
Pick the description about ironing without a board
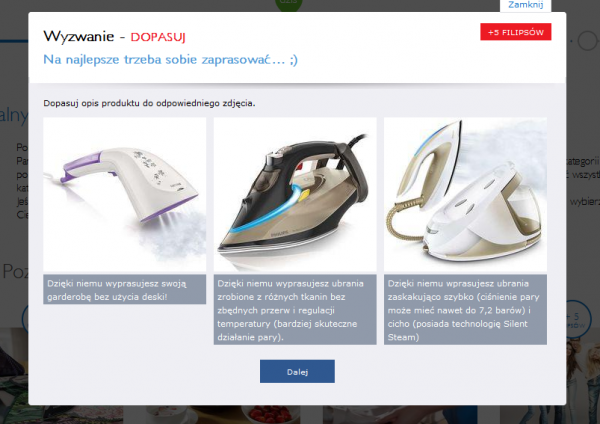(125, 290)
